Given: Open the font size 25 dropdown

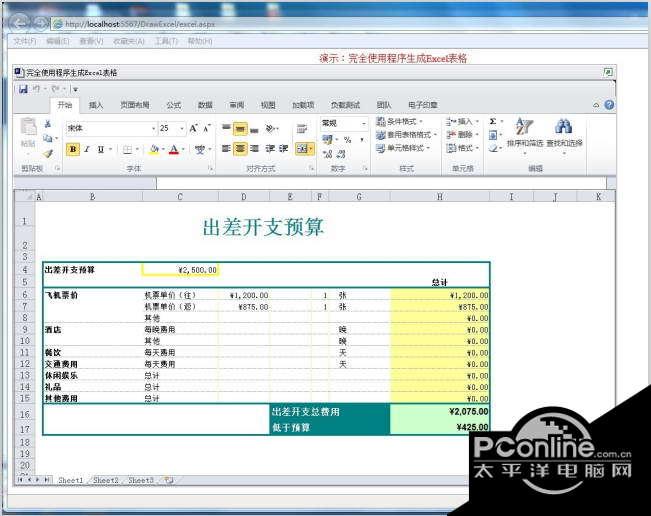Looking at the screenshot, I should tap(182, 128).
